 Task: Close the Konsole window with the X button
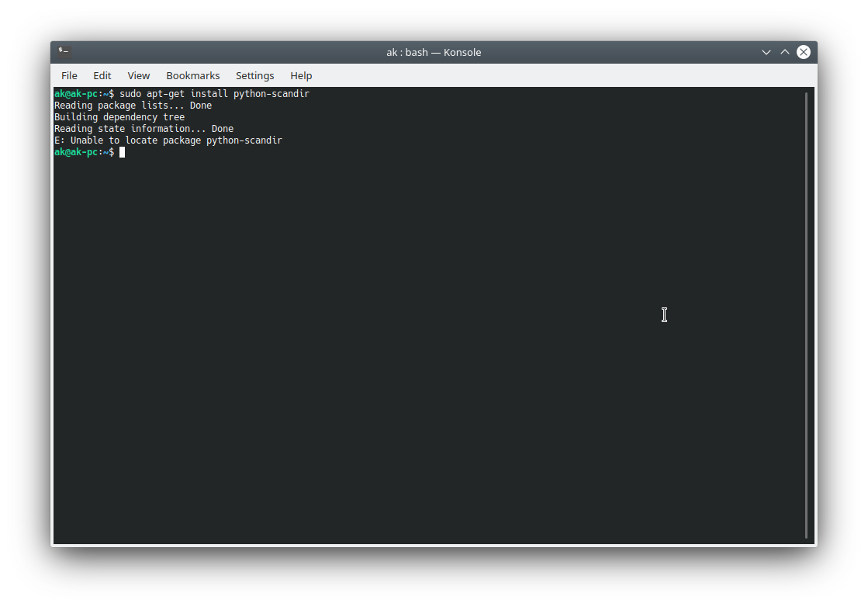pyautogui.click(x=804, y=52)
